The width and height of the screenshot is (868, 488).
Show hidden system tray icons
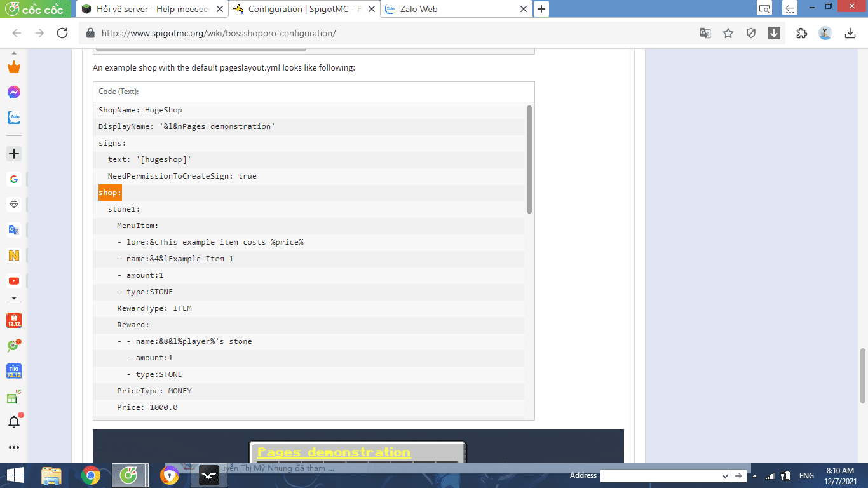[x=755, y=476]
